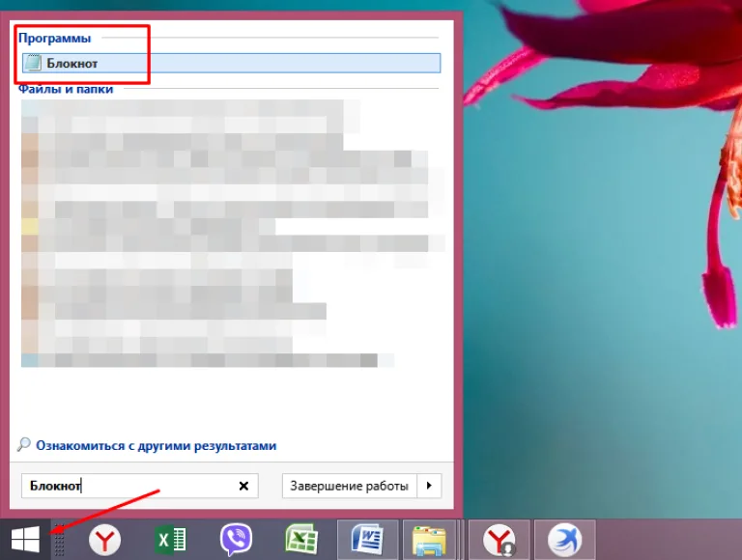The image size is (742, 560).
Task: Open Ознакомиться с другими результатами link
Action: pos(156,445)
